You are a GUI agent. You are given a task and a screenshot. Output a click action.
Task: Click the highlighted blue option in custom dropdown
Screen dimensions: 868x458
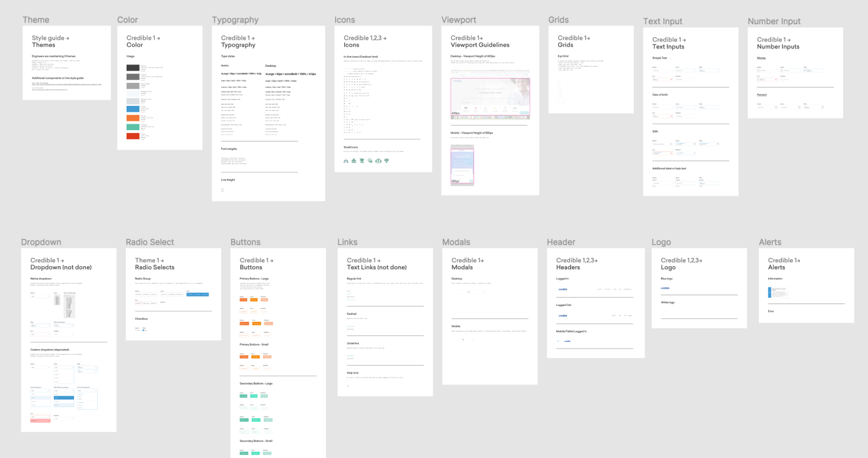coord(64,398)
